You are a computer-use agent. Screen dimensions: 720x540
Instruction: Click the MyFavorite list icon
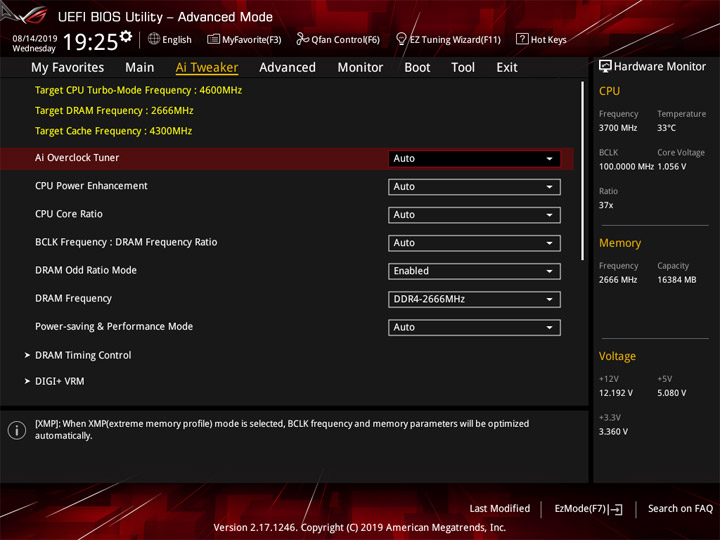pyautogui.click(x=213, y=39)
